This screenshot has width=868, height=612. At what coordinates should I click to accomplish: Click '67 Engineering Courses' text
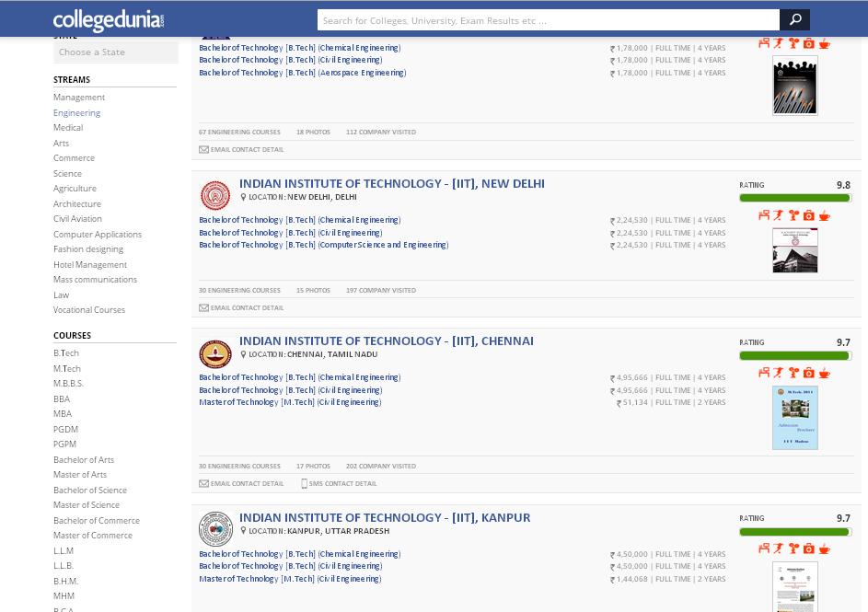point(239,133)
